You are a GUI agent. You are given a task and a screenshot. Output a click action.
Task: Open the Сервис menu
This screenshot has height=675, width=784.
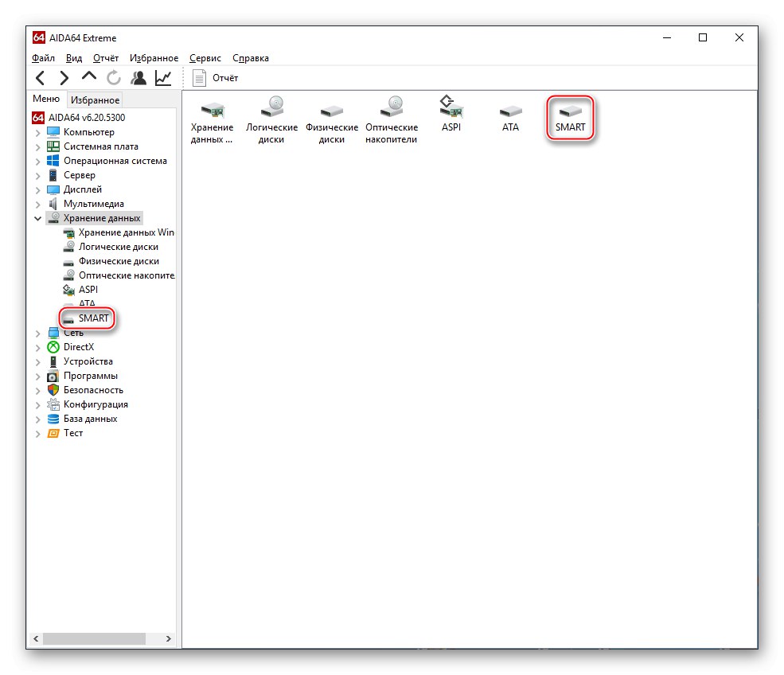point(205,57)
